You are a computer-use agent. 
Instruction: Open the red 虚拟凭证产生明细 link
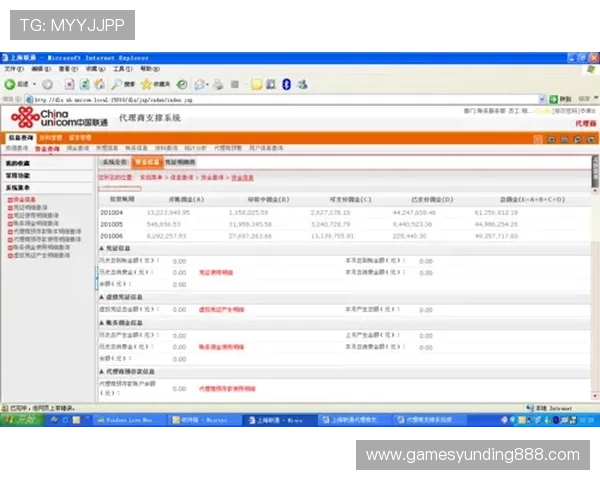coord(222,310)
